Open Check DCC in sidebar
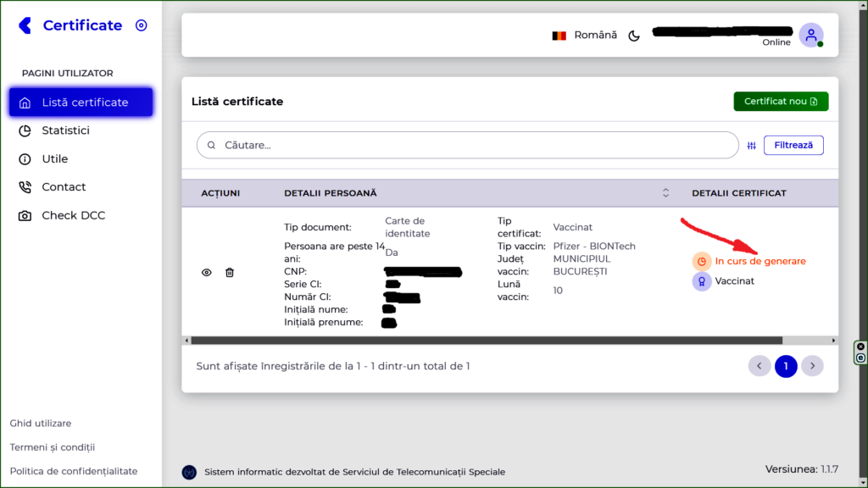Viewport: 868px width, 488px height. (x=73, y=215)
